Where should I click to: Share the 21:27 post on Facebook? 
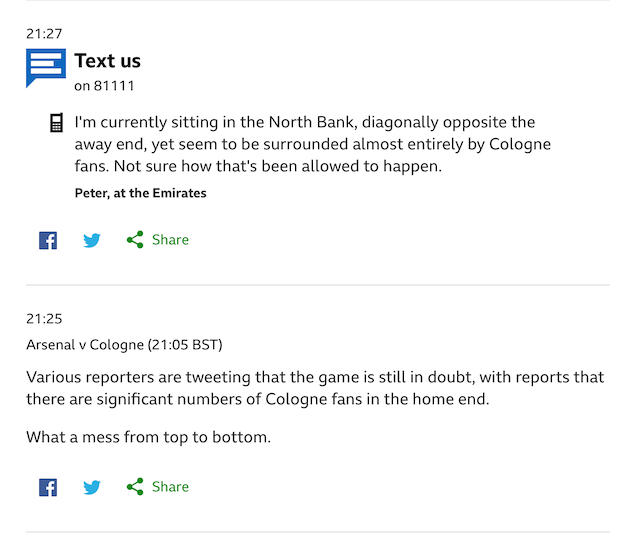[x=48, y=240]
